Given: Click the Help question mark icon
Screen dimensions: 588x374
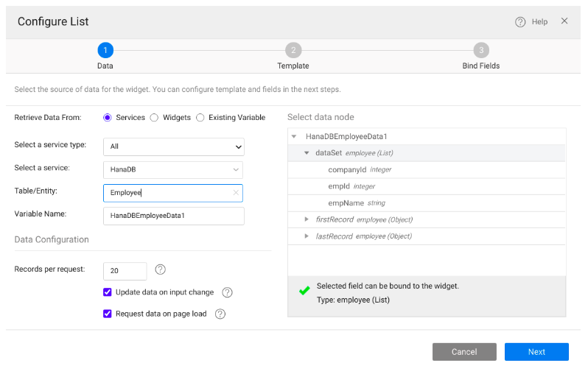Looking at the screenshot, I should coord(520,22).
